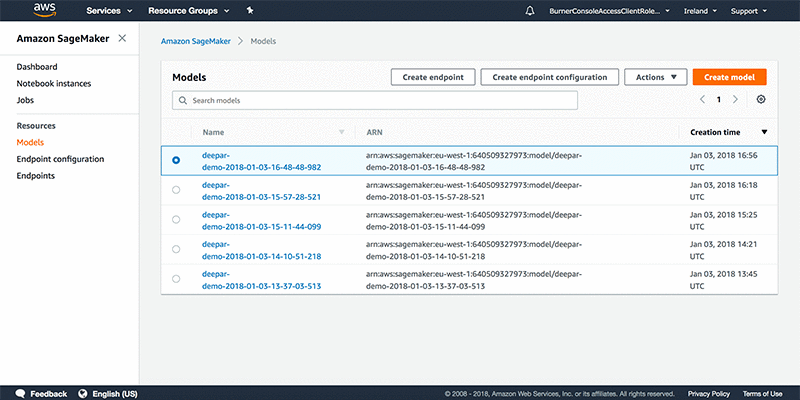Close the Amazon SageMaker sidebar
This screenshot has width=800, height=400.
pos(122,38)
